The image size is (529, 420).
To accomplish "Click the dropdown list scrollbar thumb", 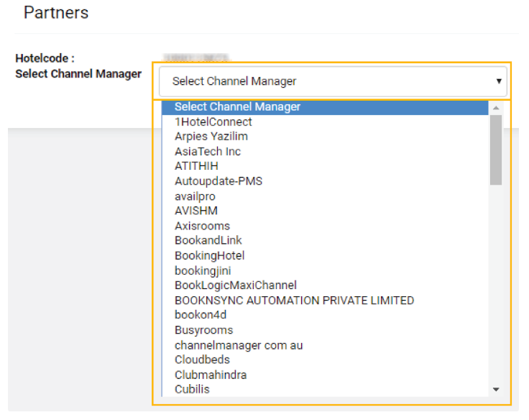I will click(x=496, y=150).
